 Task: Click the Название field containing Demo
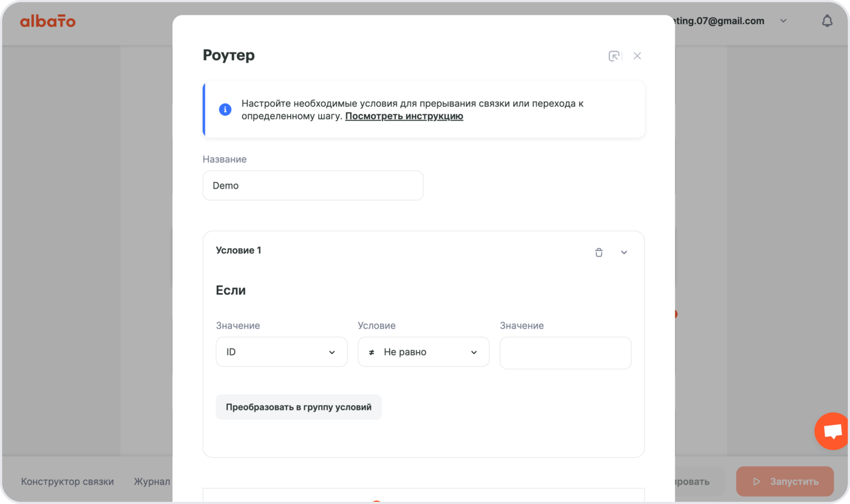[313, 186]
